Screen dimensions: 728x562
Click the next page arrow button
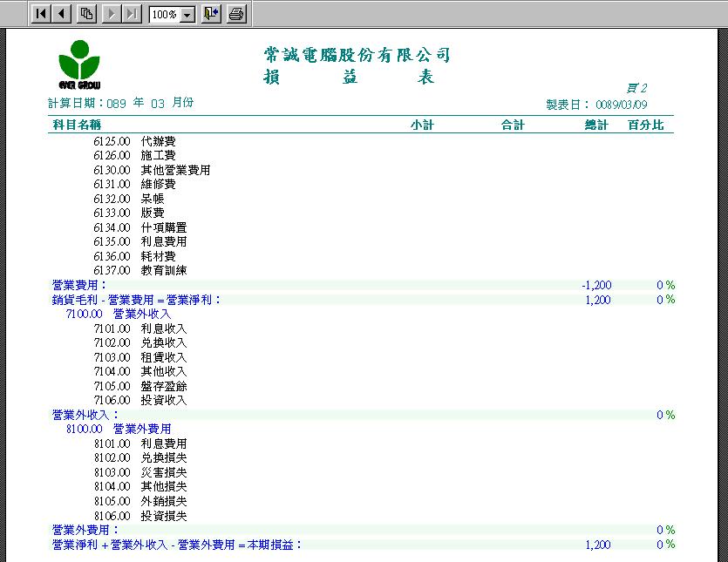[x=111, y=14]
